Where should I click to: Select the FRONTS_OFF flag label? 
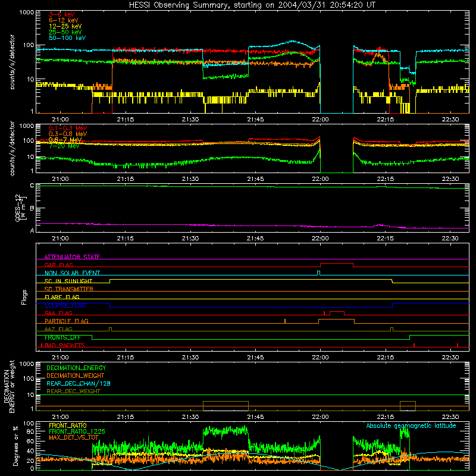[x=62, y=337]
